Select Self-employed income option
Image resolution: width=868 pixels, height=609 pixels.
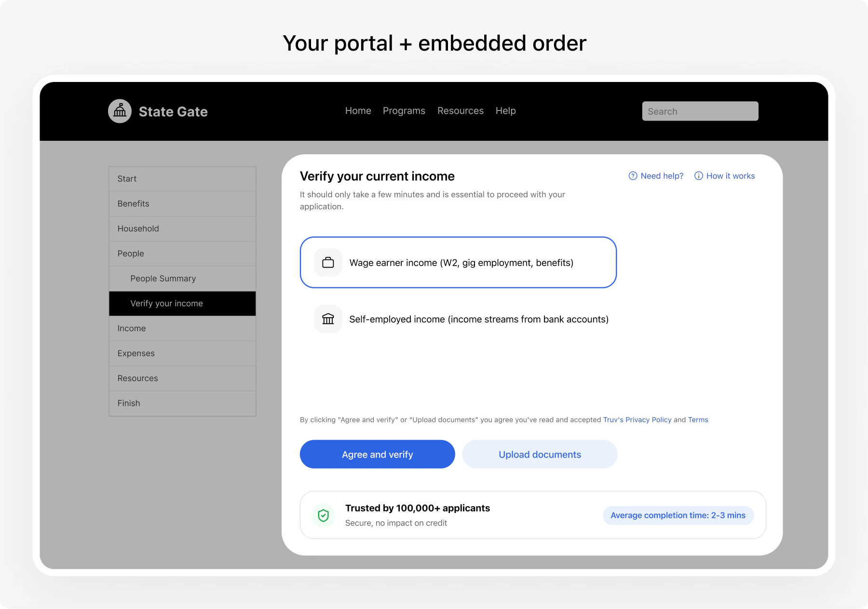[458, 319]
